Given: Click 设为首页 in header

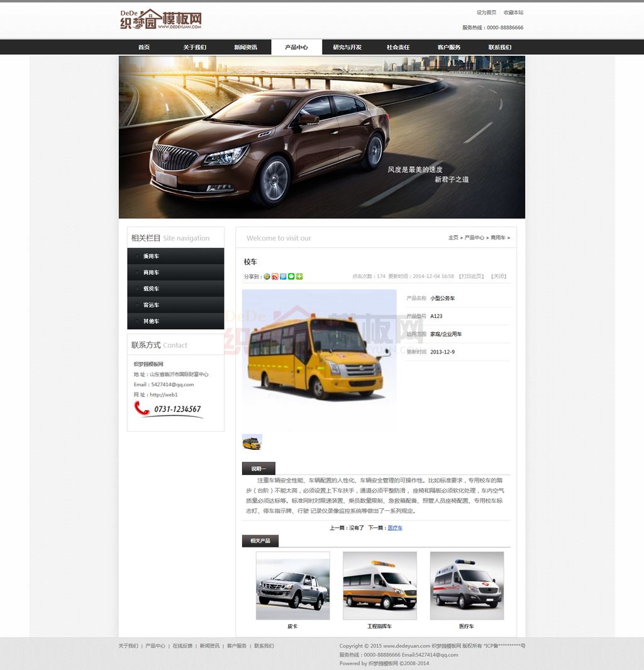Looking at the screenshot, I should click(486, 13).
